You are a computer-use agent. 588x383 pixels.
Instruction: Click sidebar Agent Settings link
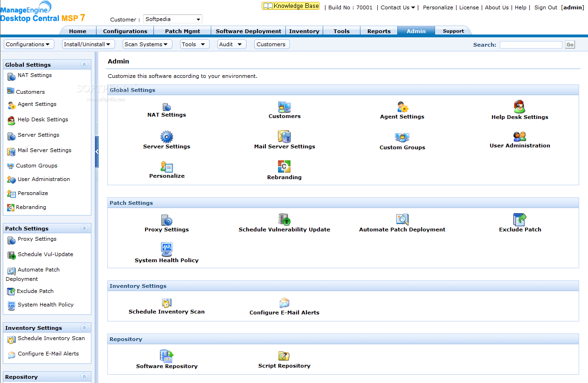click(37, 104)
